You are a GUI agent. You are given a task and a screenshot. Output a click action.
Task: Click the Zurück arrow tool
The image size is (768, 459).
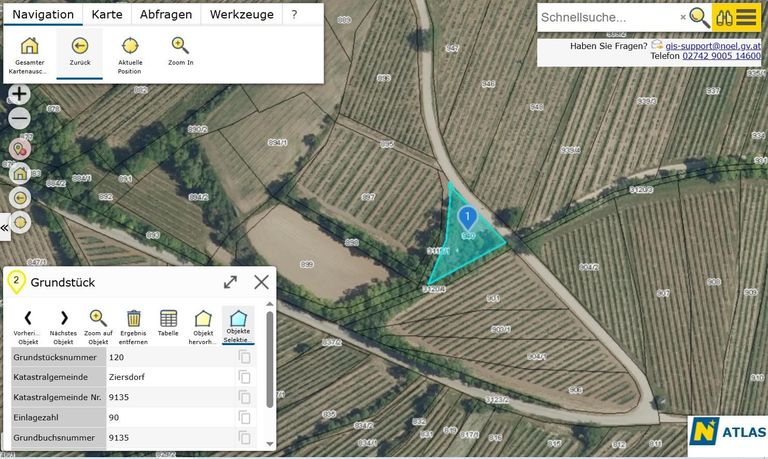point(80,46)
